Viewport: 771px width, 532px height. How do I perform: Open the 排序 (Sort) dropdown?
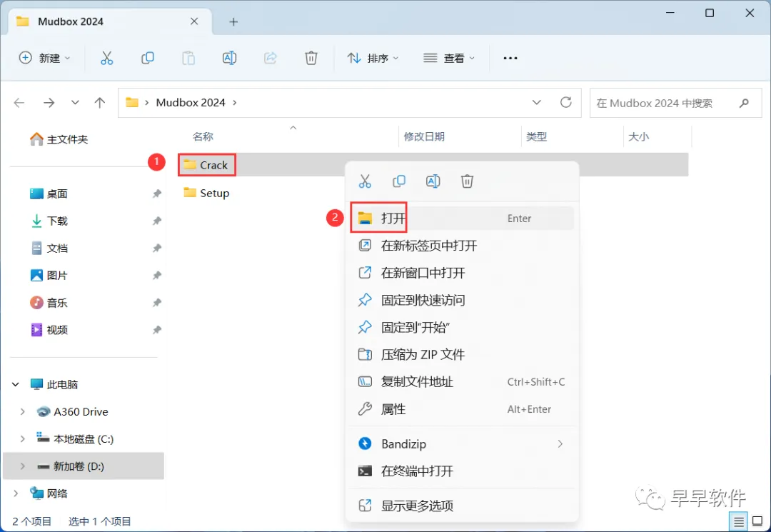click(x=373, y=58)
